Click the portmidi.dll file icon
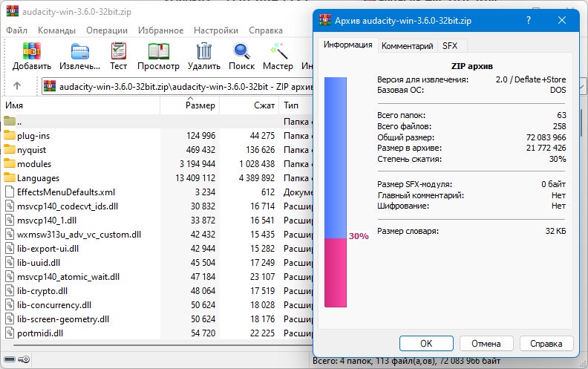Screen dimensions: 588x369 (10, 333)
